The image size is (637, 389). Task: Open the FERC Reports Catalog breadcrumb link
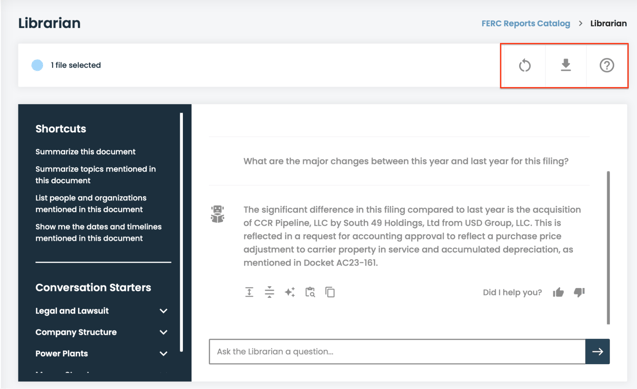tap(526, 24)
